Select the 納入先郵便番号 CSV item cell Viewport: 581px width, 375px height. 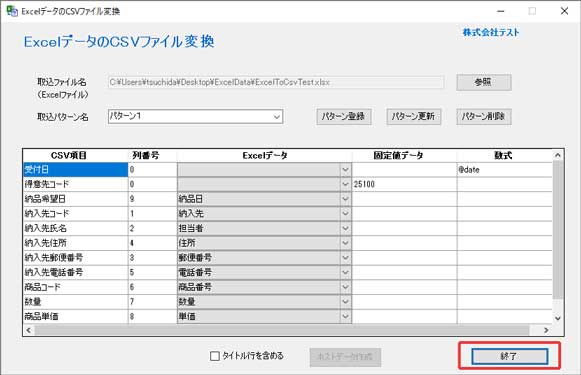76,258
